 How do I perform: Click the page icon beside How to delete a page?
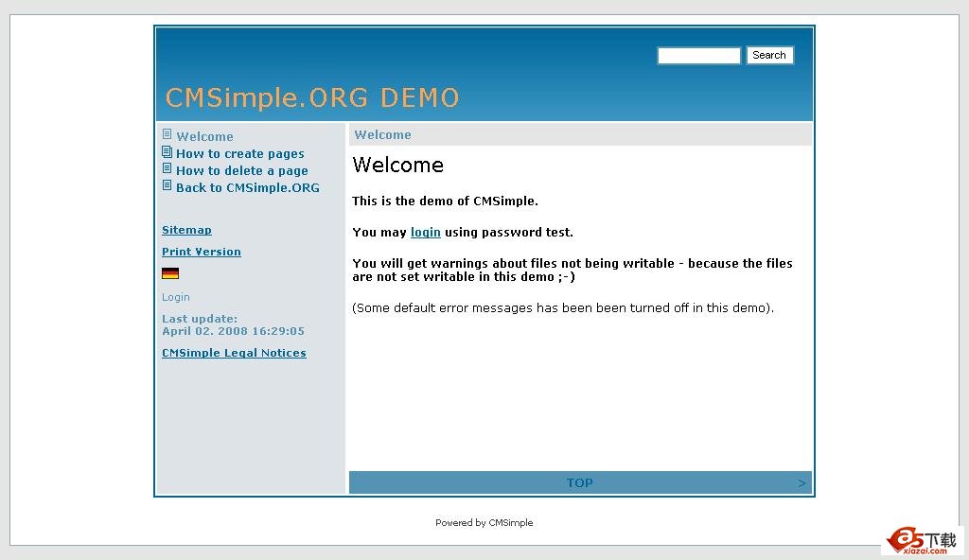pyautogui.click(x=167, y=168)
